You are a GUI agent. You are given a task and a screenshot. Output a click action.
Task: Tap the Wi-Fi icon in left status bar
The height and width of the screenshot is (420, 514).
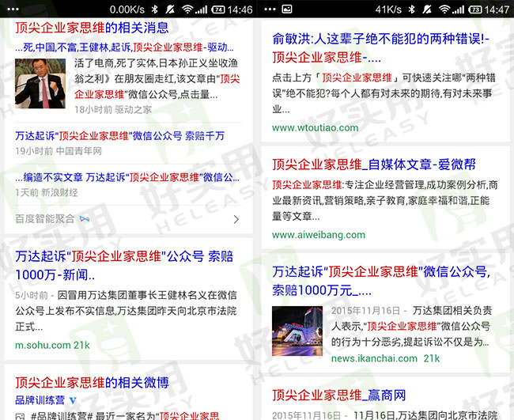tap(187, 9)
